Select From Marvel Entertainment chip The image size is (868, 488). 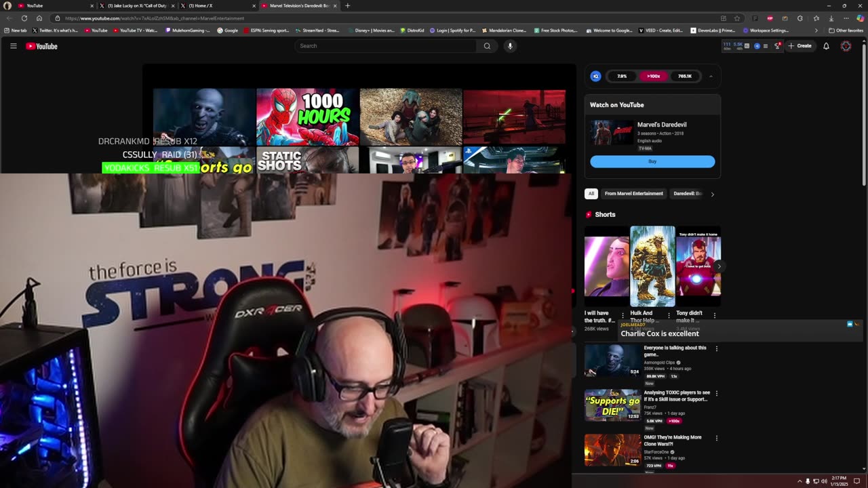click(634, 194)
